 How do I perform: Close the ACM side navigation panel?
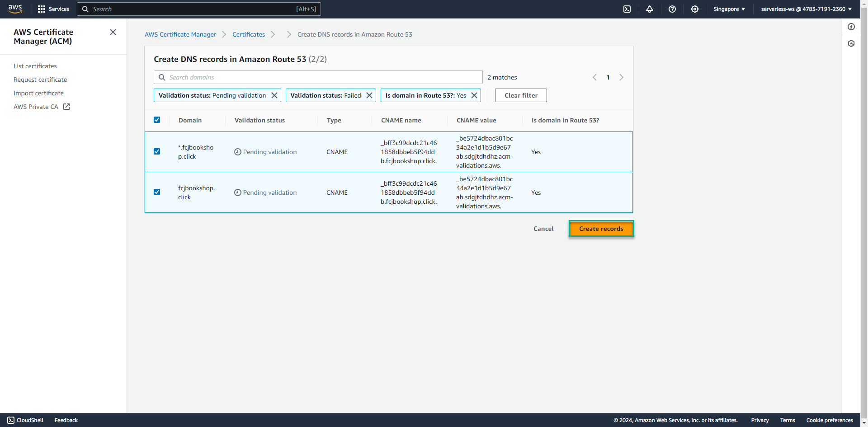pyautogui.click(x=113, y=32)
